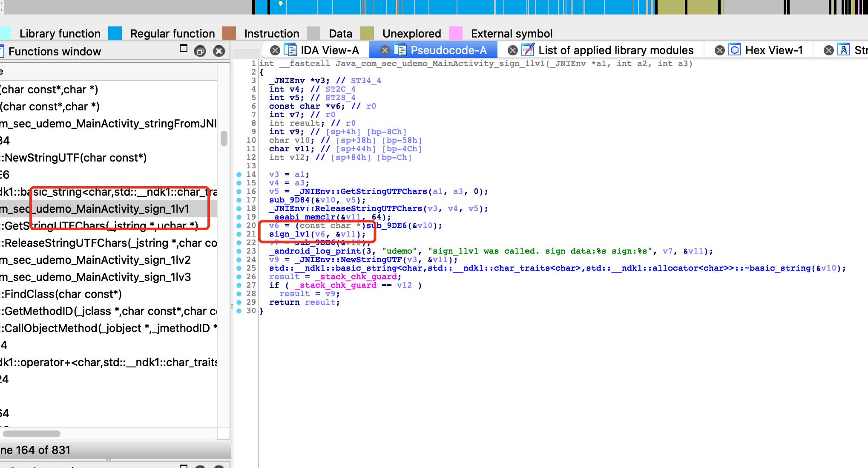Toggle breakpoint dot on line 14

239,174
